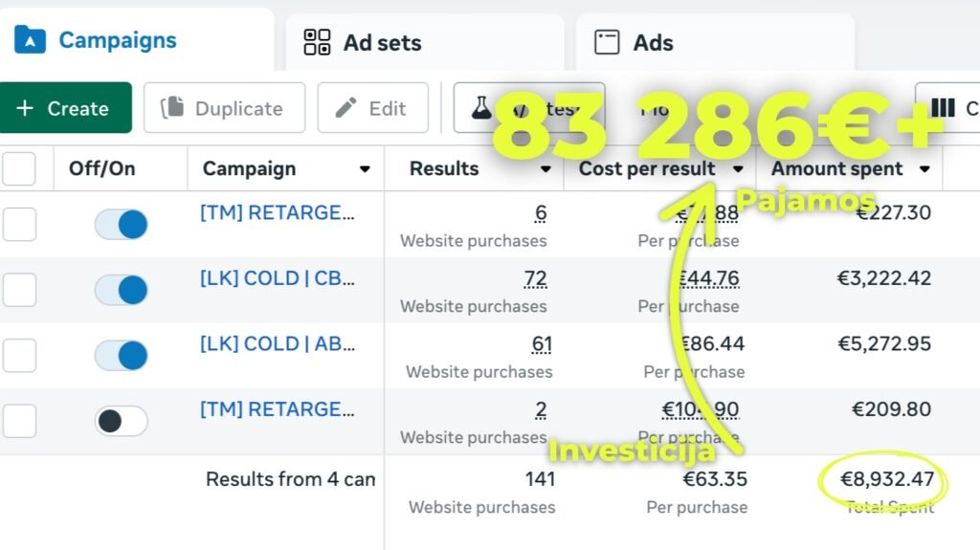
Task: Click the Edit button with pencil
Action: (372, 108)
